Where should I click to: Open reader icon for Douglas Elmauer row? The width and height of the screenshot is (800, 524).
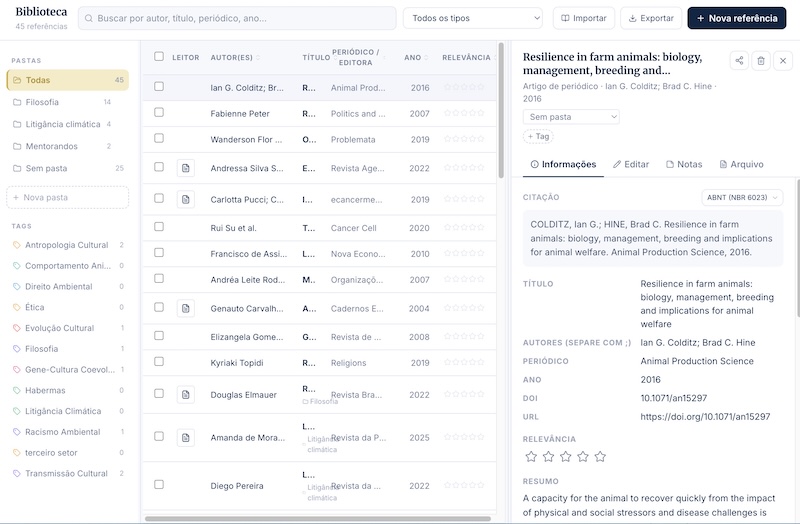[186, 394]
